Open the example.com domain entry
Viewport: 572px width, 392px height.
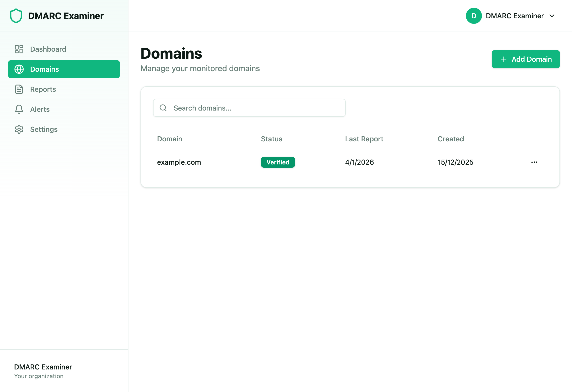point(179,162)
